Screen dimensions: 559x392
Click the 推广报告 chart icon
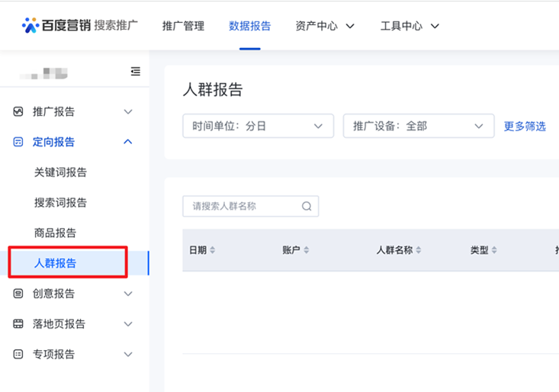click(x=18, y=112)
